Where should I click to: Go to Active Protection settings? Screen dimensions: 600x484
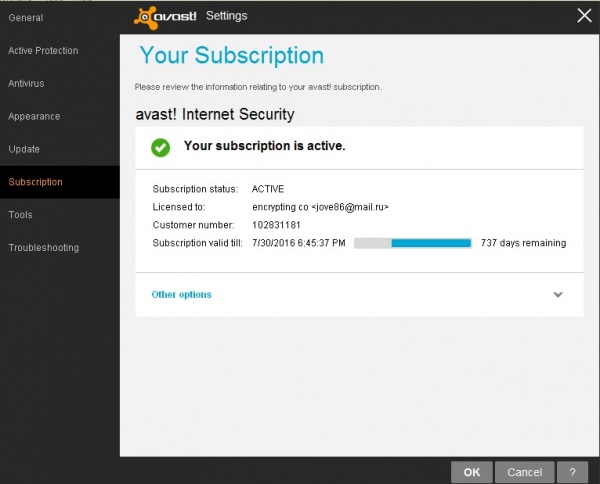coord(43,51)
